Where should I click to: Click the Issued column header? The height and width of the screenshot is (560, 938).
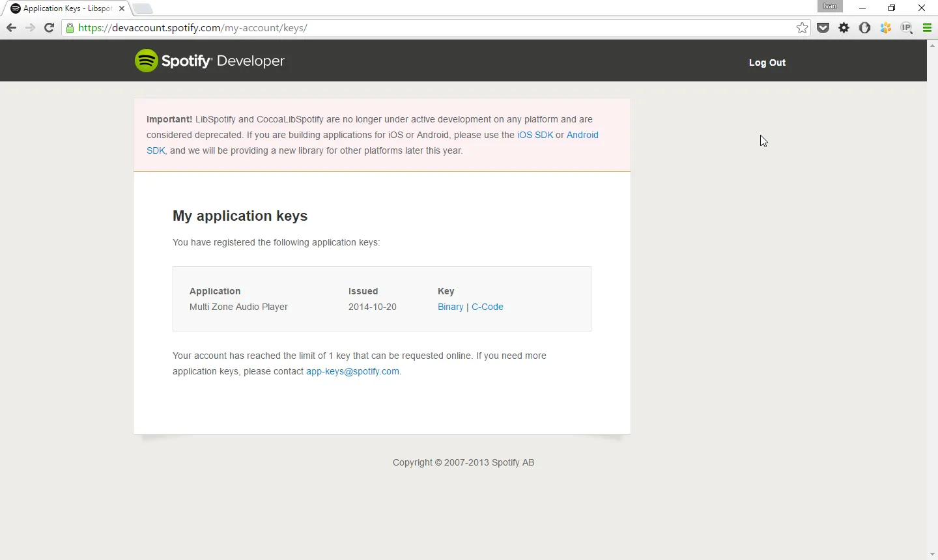pyautogui.click(x=363, y=291)
